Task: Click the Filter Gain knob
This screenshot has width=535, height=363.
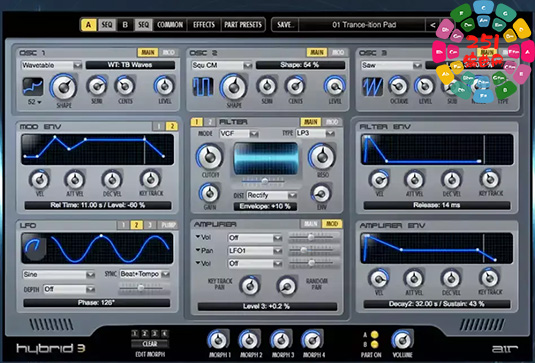Action: point(209,193)
